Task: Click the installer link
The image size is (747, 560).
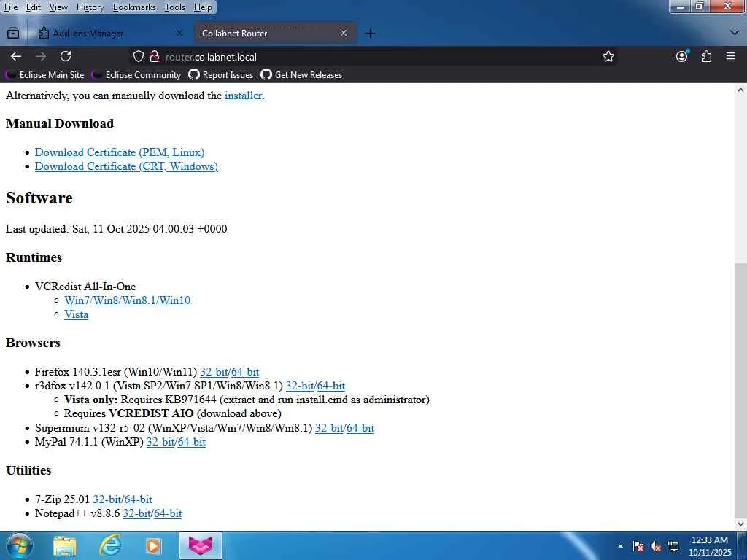Action: click(243, 96)
